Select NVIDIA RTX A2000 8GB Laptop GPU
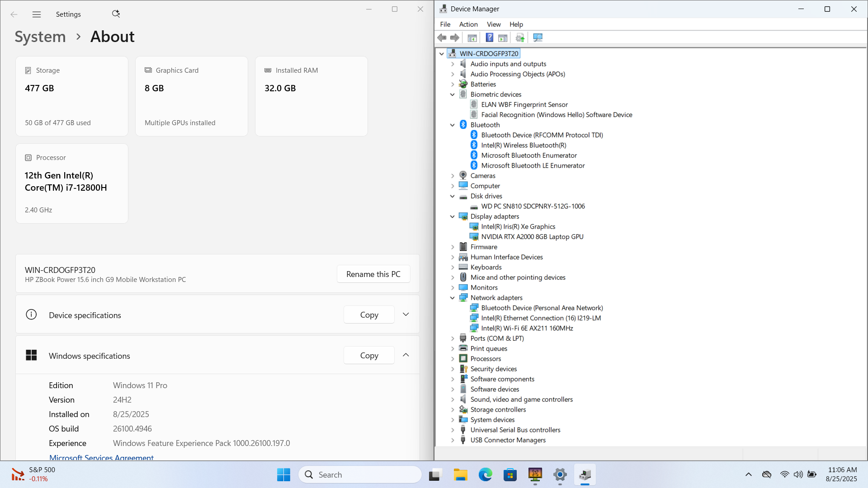The width and height of the screenshot is (868, 488). pyautogui.click(x=532, y=237)
